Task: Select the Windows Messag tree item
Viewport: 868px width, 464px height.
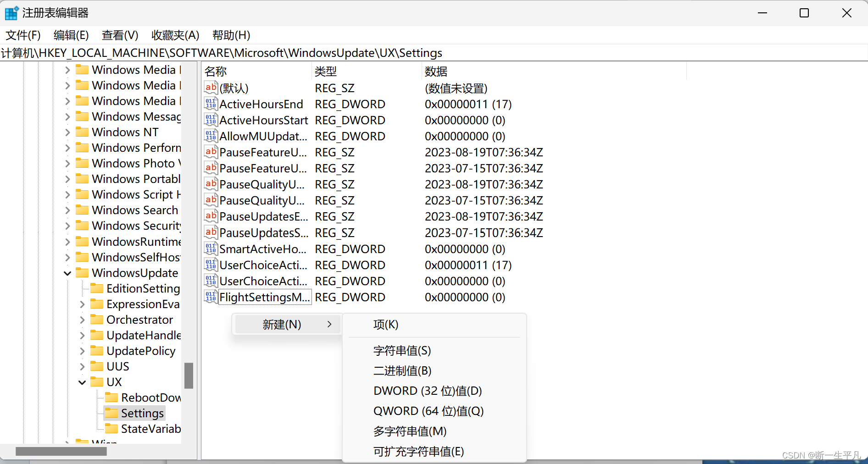Action: pyautogui.click(x=136, y=116)
